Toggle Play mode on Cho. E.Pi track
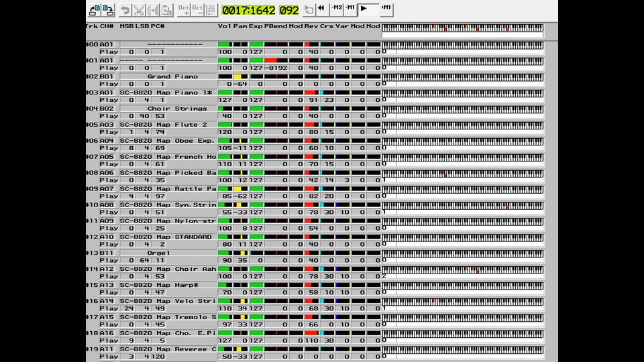 (109, 341)
